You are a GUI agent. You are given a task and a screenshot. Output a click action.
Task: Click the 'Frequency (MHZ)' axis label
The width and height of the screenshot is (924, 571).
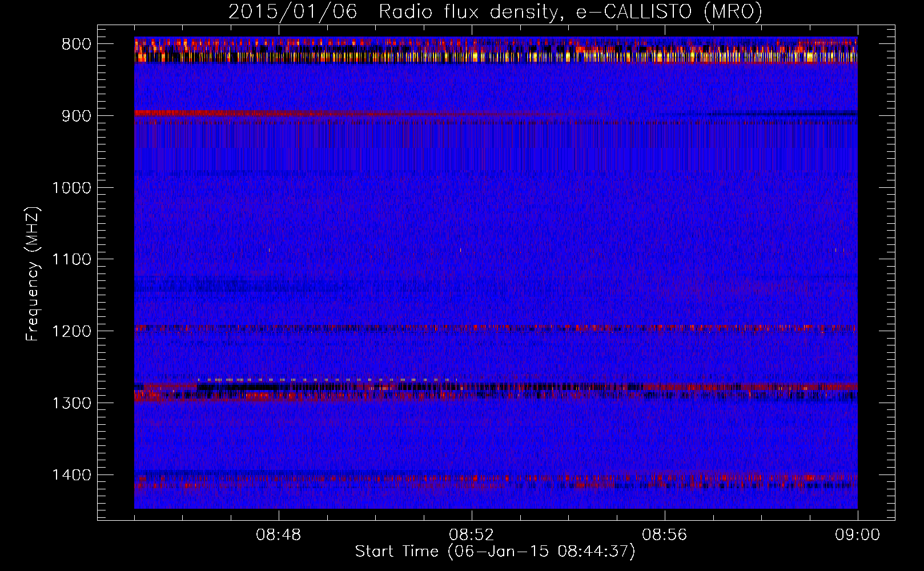(33, 274)
